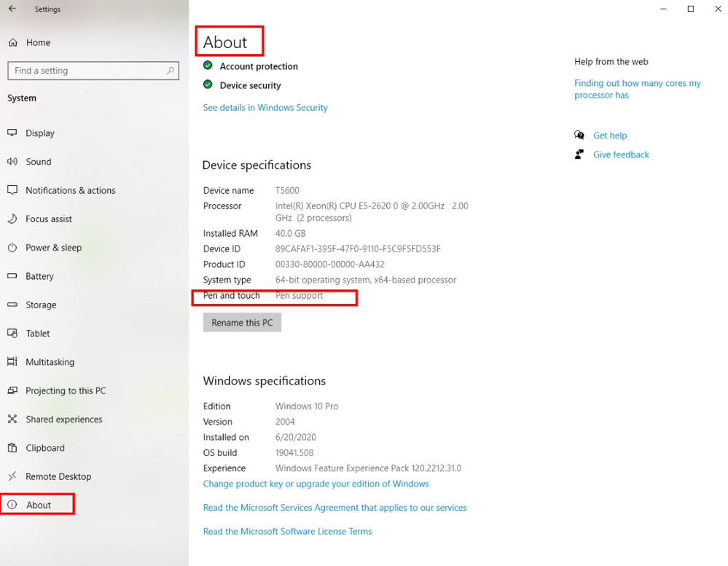Screen dimensions: 728x566
Task: Click the Find a setting search box
Action: point(93,71)
